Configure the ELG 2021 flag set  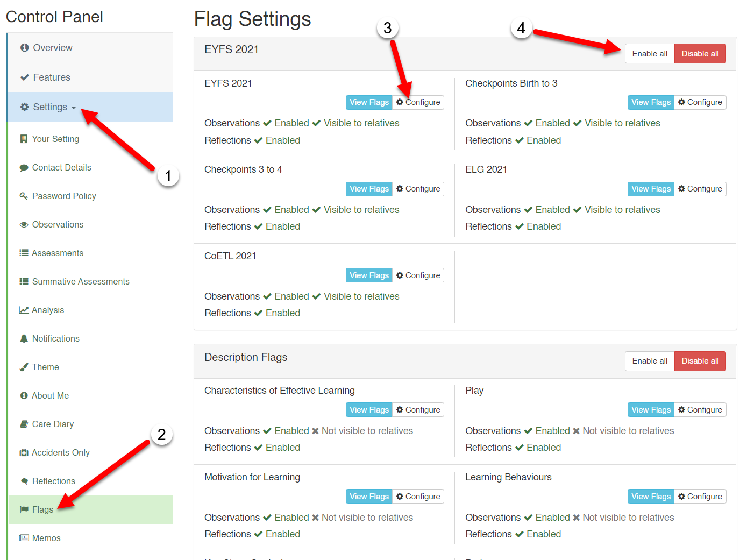click(x=700, y=189)
